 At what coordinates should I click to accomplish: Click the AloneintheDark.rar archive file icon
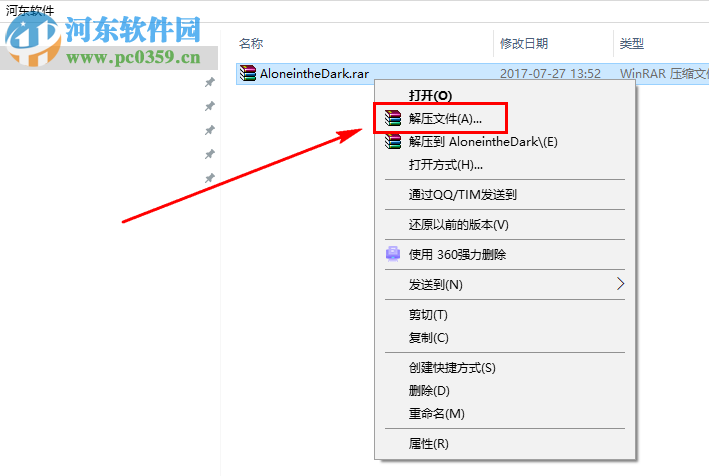pos(248,73)
